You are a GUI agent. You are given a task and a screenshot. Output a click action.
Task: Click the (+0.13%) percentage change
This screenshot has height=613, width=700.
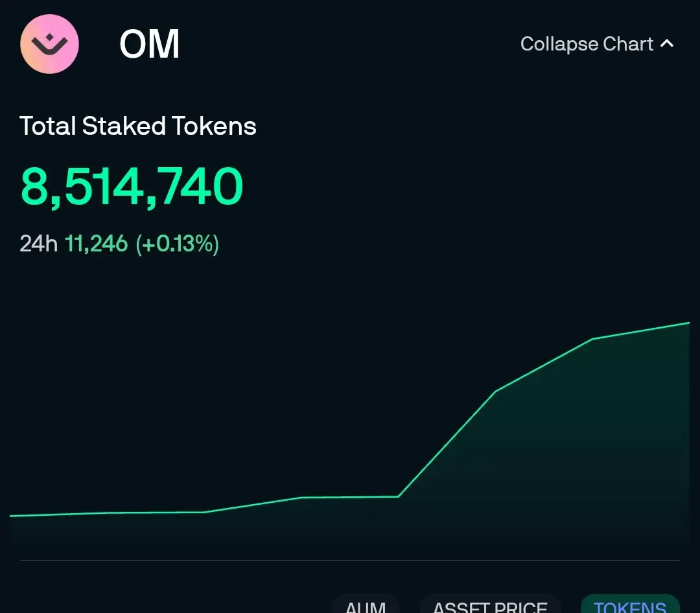tap(177, 244)
